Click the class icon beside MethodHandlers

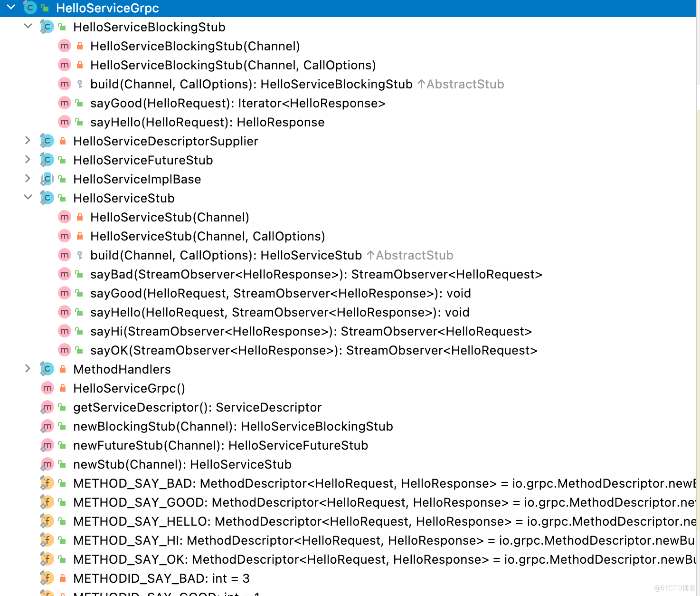coord(47,369)
